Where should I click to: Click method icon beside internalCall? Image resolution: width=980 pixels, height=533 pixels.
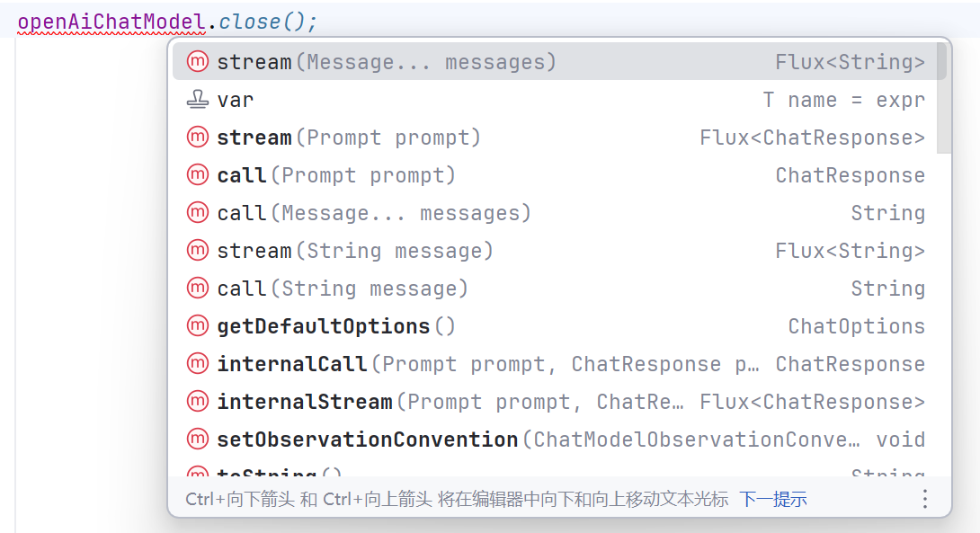198,363
